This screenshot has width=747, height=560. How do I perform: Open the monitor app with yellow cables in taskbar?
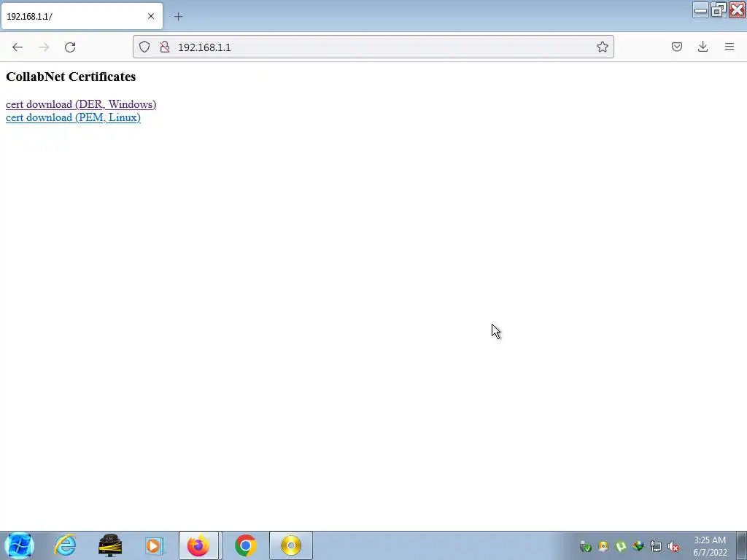110,545
